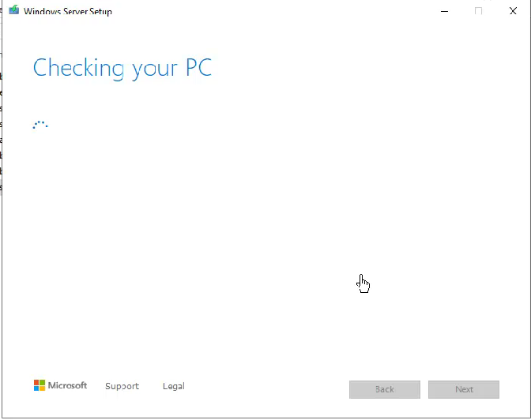531x420 pixels.
Task: Close the Windows Server Setup window
Action: [513, 11]
